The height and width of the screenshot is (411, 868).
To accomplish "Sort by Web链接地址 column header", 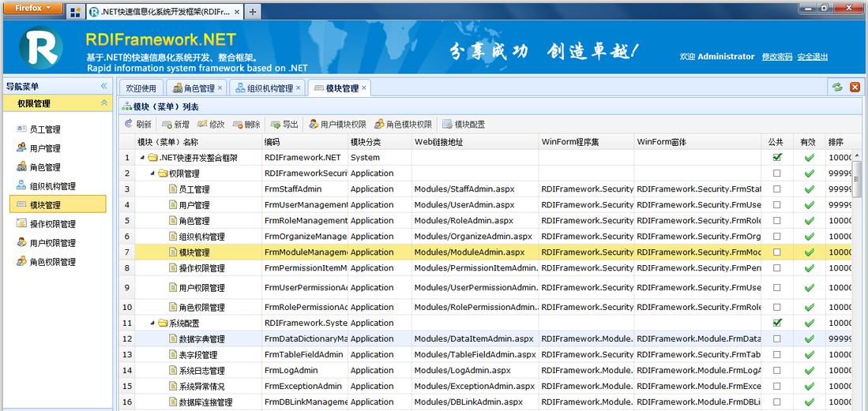I will coord(475,142).
